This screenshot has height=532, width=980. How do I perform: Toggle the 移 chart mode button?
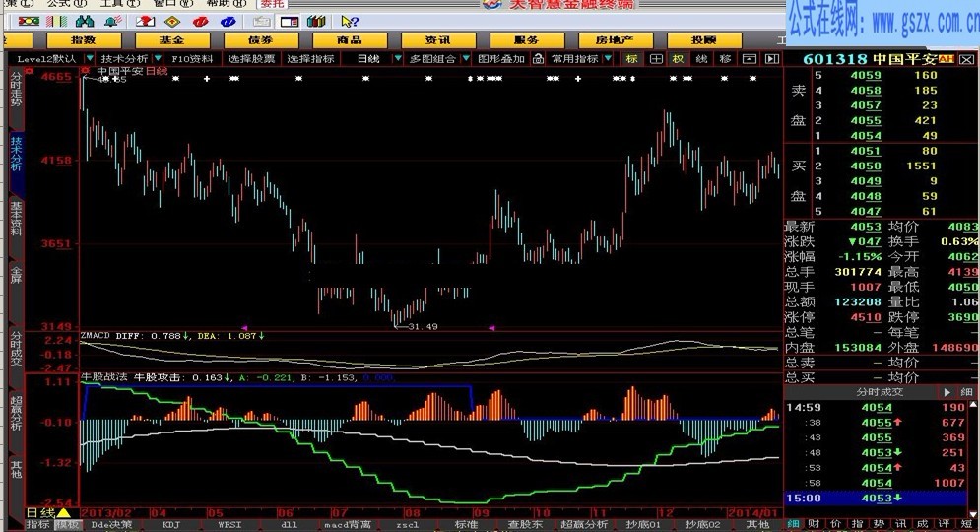(x=725, y=59)
